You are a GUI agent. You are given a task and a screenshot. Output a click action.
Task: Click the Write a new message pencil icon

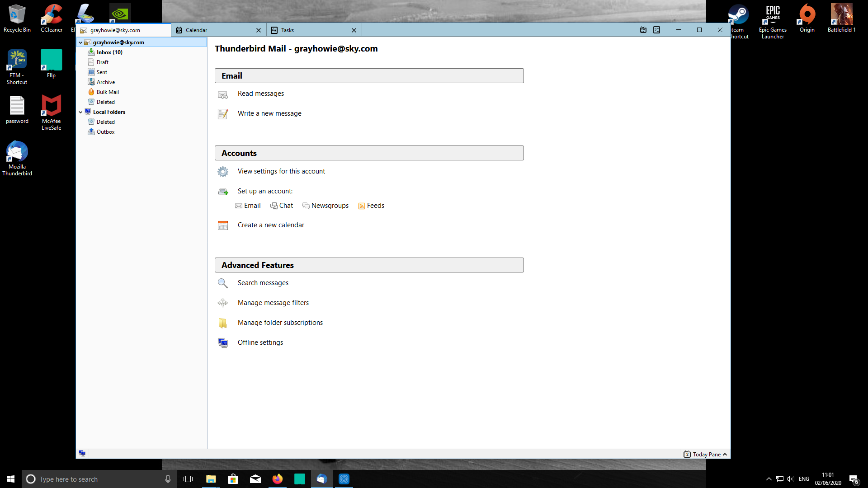pos(222,114)
